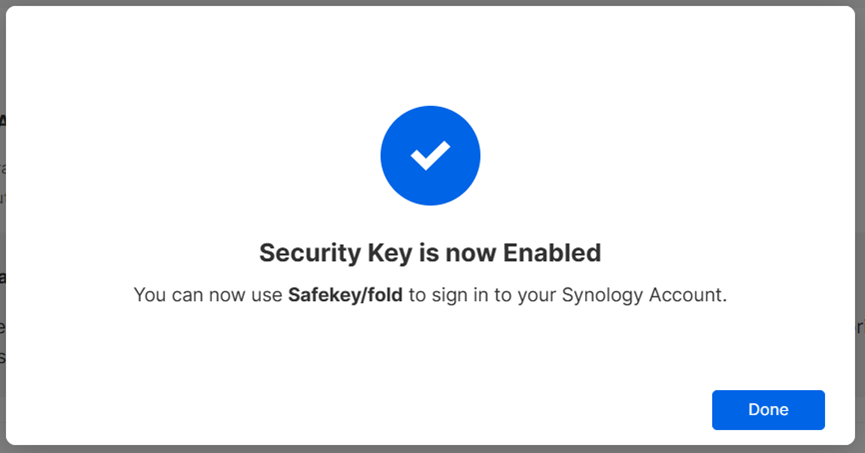Click the dimmed strip below the dialog
Image resolution: width=865 pixels, height=453 pixels.
coord(430,449)
